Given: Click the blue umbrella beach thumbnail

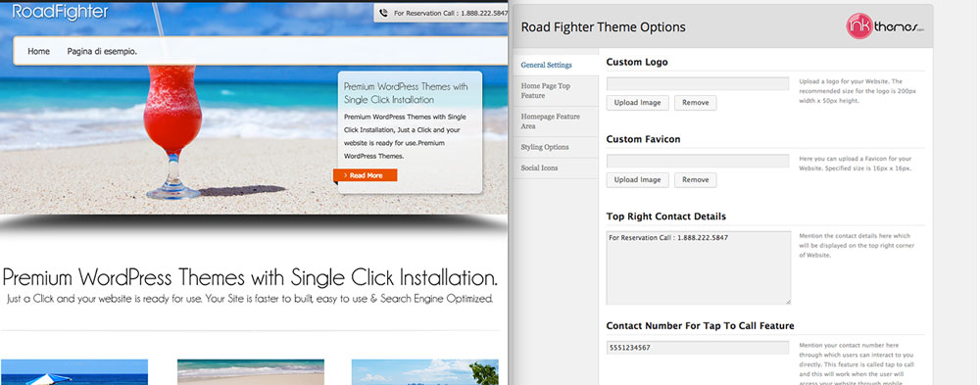Looking at the screenshot, I should point(74,372).
